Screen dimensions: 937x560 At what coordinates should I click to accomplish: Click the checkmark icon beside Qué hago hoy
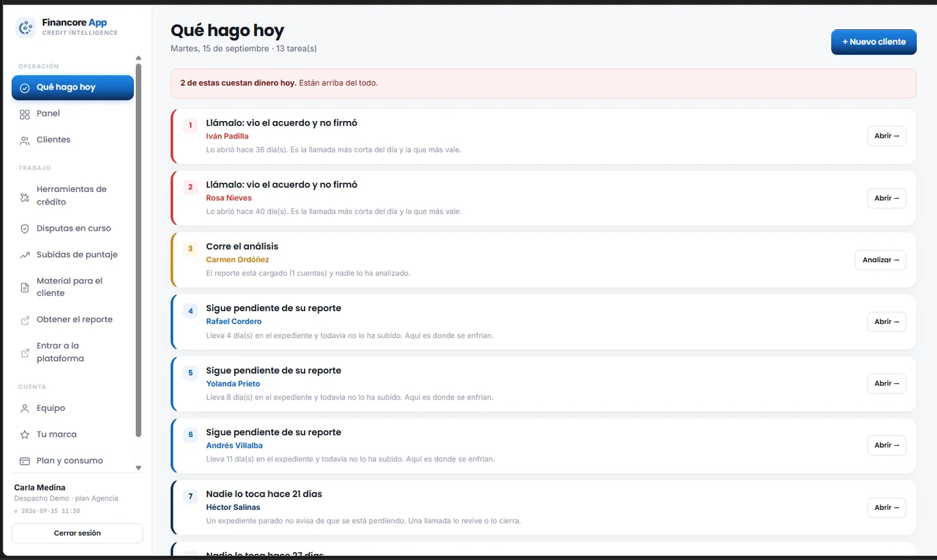(x=25, y=88)
